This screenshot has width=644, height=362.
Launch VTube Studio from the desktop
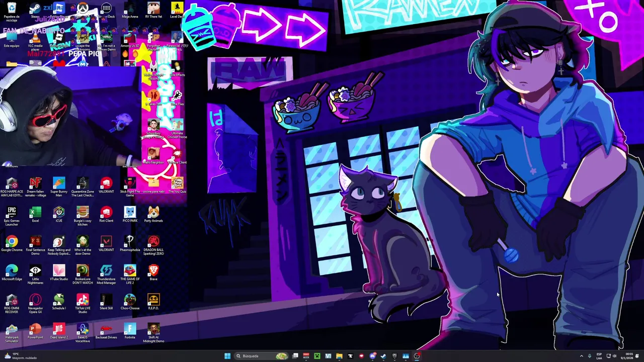click(x=59, y=274)
